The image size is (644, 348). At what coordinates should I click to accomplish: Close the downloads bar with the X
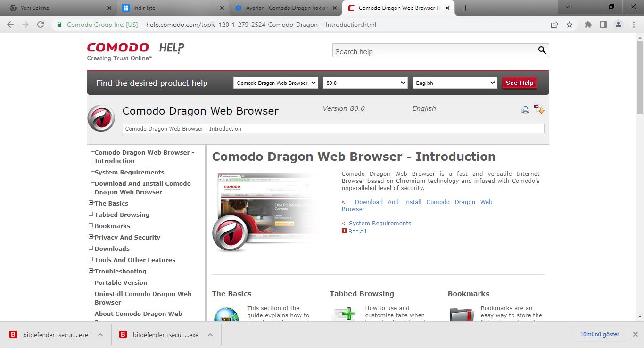coord(635,334)
